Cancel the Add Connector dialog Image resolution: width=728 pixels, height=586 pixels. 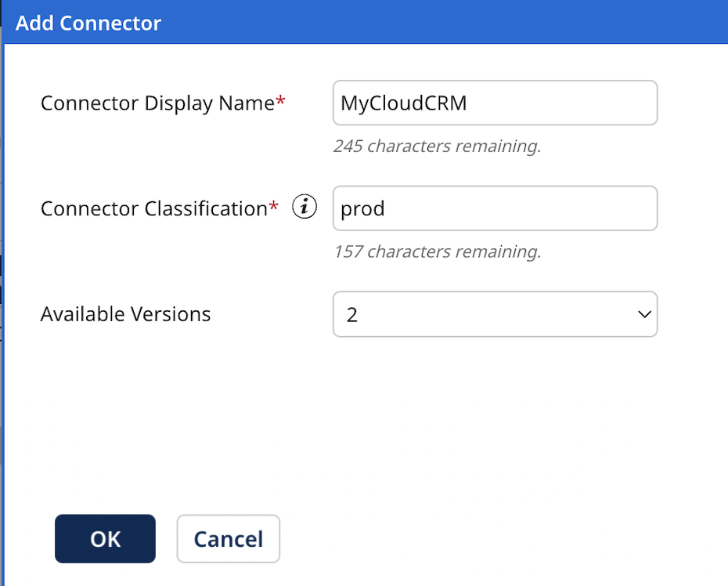228,538
